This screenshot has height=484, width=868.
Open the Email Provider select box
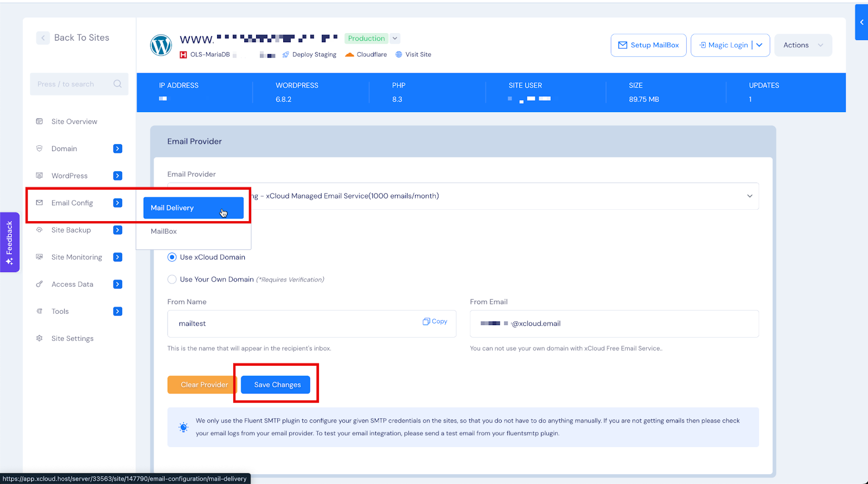point(463,196)
